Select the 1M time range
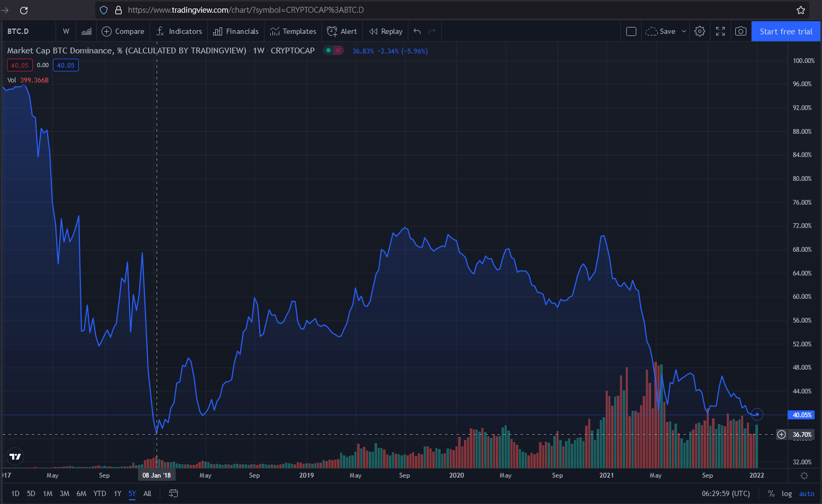This screenshot has width=822, height=504. [48, 493]
